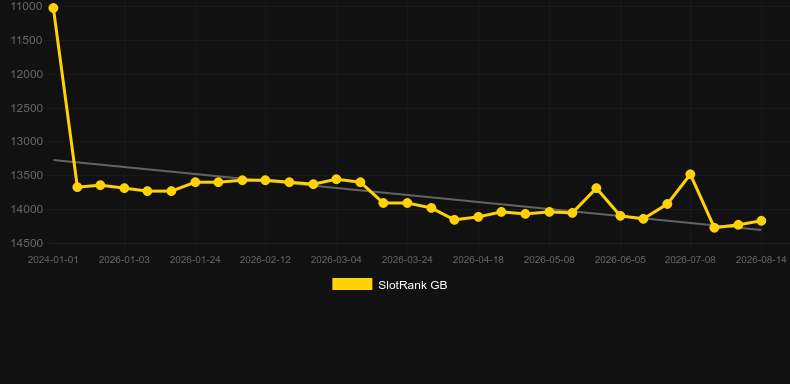
Task: Click the x-axis label 2026-01-24
Action: [195, 260]
